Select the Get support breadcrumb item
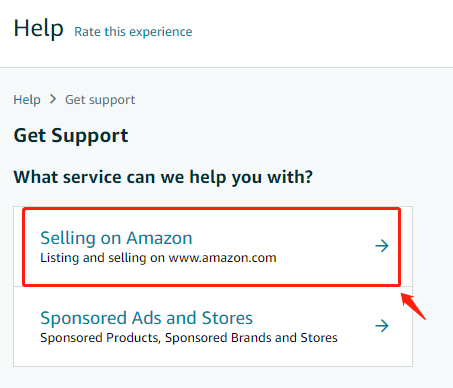The width and height of the screenshot is (453, 388). tap(100, 100)
